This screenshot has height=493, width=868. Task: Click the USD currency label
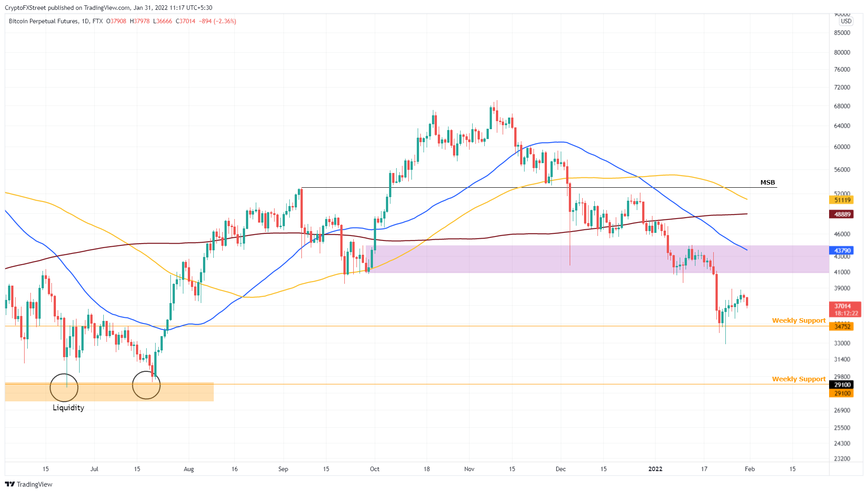pyautogui.click(x=846, y=21)
